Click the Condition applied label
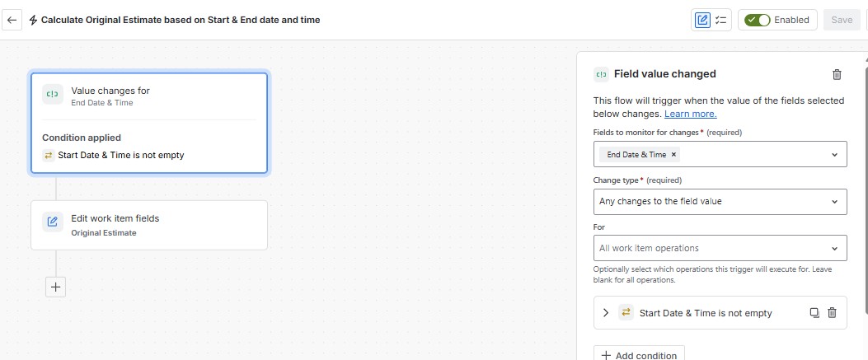The width and height of the screenshot is (868, 360). pos(82,138)
